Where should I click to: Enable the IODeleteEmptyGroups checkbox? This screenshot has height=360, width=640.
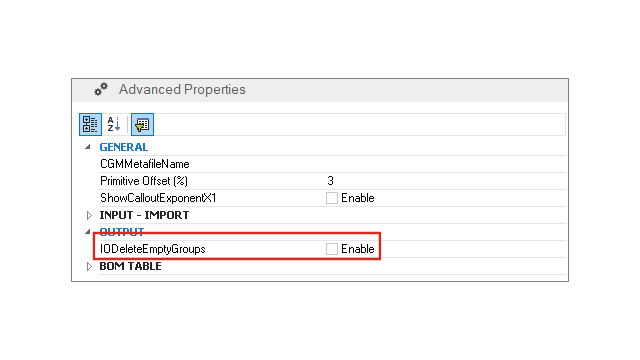click(331, 249)
